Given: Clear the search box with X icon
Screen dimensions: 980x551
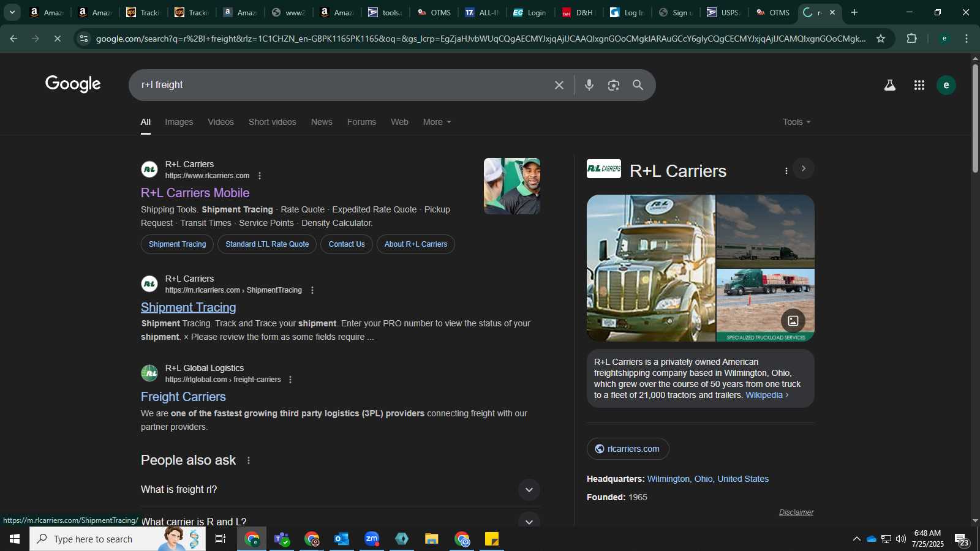Looking at the screenshot, I should coord(559,85).
